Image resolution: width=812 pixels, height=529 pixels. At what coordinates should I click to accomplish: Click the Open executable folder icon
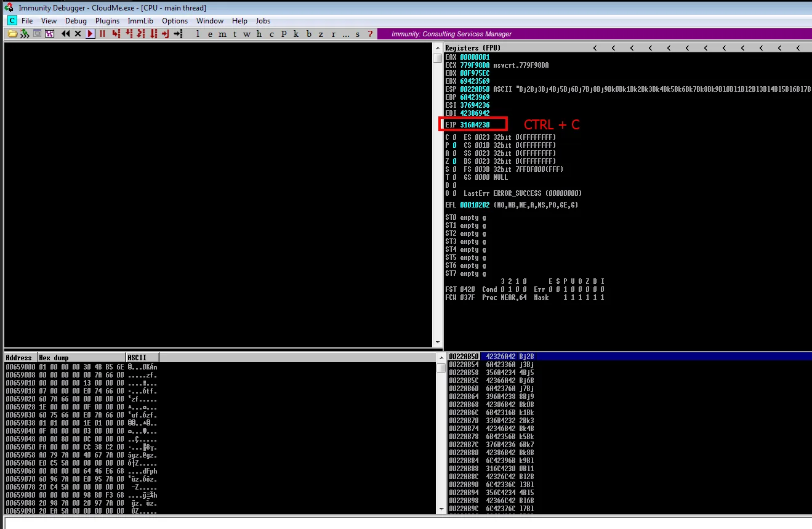[x=12, y=34]
